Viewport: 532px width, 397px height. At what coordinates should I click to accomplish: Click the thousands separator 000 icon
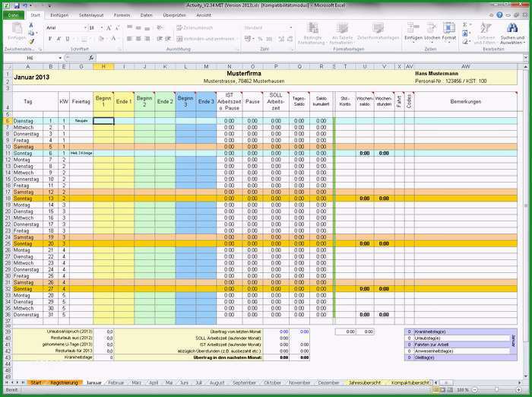pos(269,39)
